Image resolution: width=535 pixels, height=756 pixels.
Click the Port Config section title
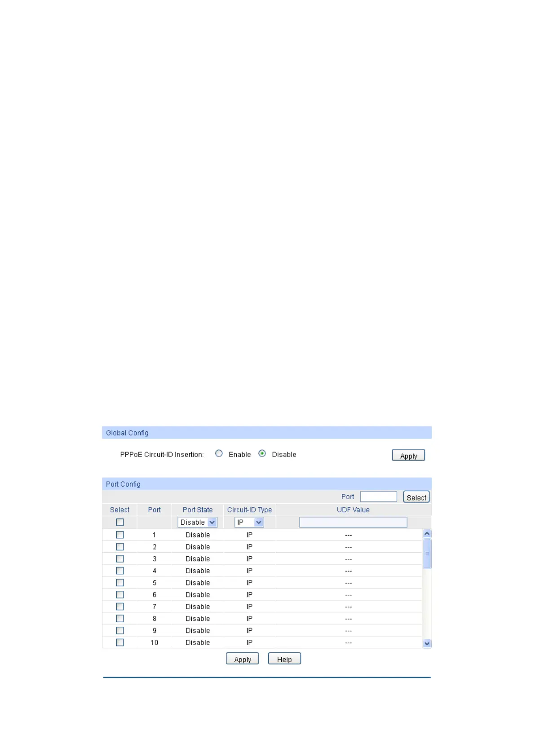click(123, 484)
